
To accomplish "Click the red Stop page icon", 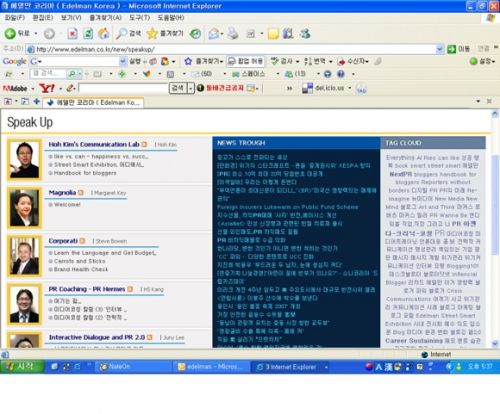I will point(72,33).
